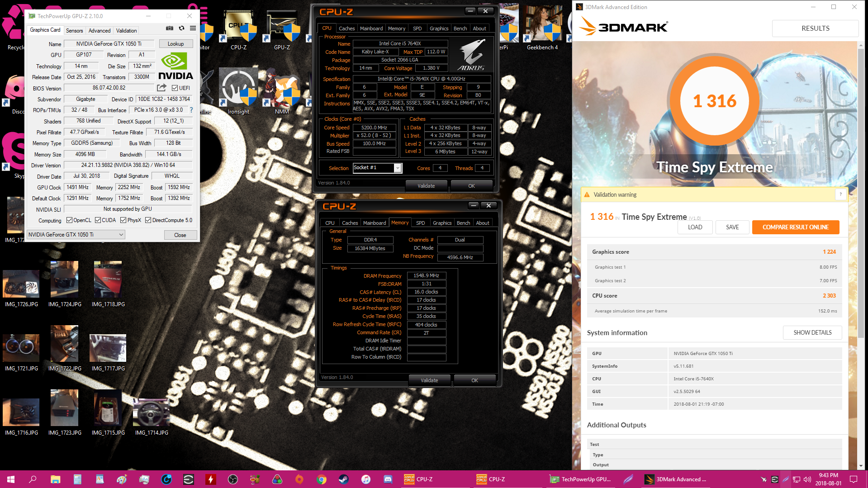Click the validation warning help question icon

click(x=840, y=194)
